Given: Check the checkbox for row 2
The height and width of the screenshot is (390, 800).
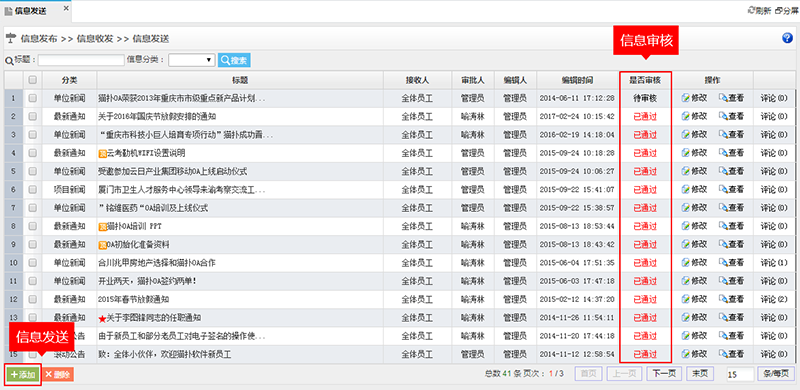Looking at the screenshot, I should point(33,116).
